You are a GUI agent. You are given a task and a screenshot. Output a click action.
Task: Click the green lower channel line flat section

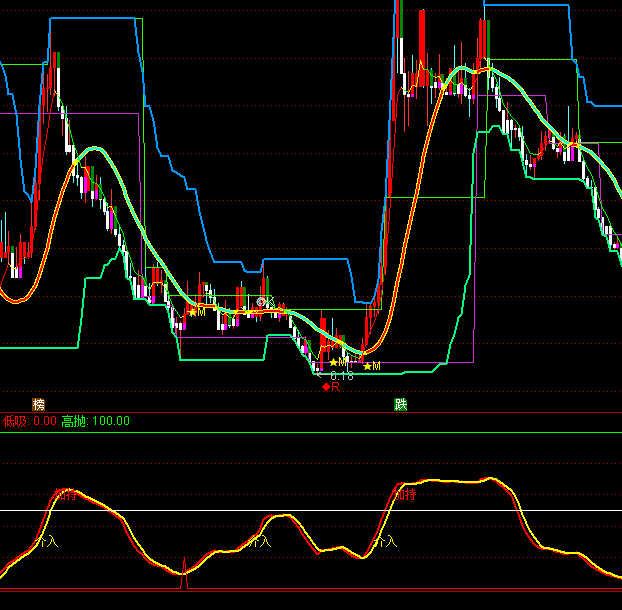[x=40, y=348]
